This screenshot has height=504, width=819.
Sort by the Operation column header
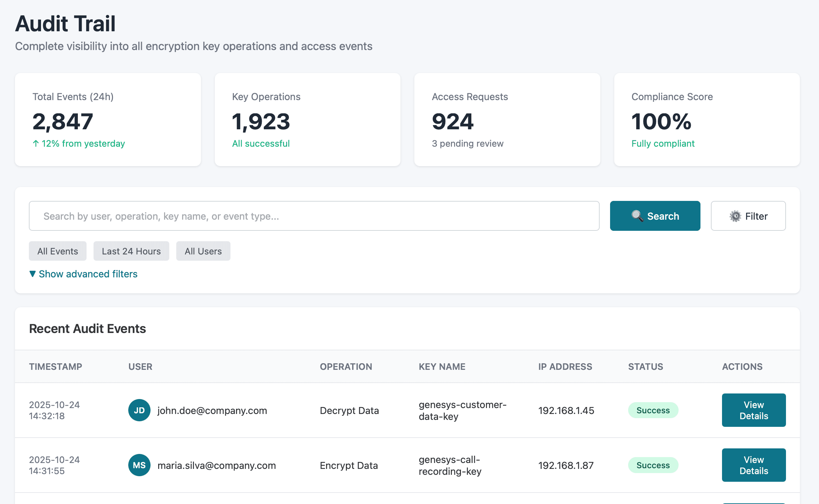(x=346, y=367)
